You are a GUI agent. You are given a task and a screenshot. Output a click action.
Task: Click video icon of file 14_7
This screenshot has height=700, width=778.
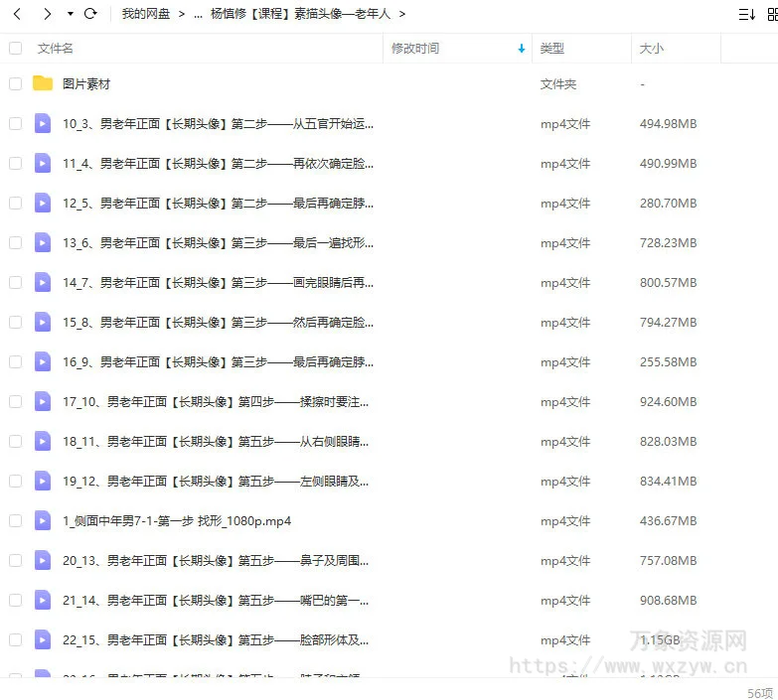click(43, 282)
